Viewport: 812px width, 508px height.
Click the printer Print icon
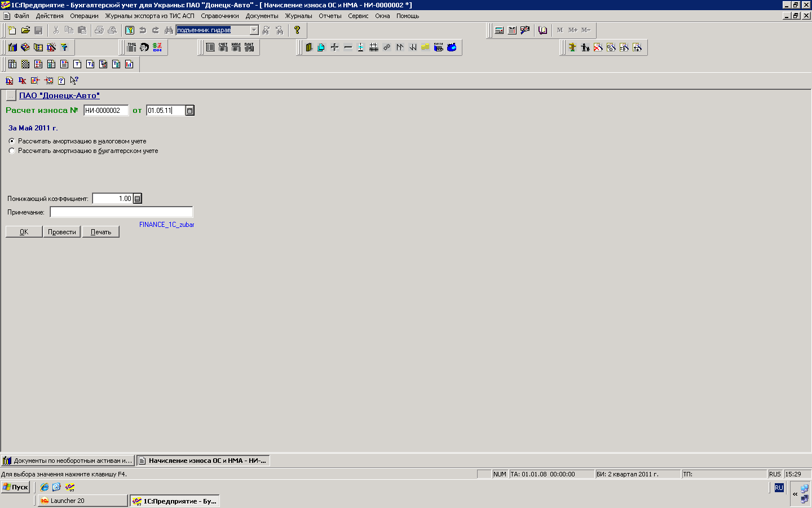99,30
